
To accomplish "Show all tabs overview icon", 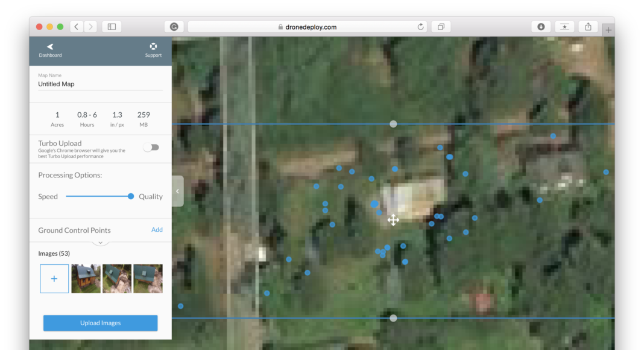I will tap(441, 27).
